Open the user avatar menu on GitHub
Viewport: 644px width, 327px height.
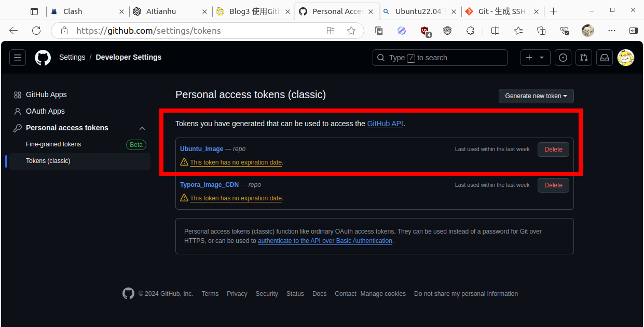626,58
